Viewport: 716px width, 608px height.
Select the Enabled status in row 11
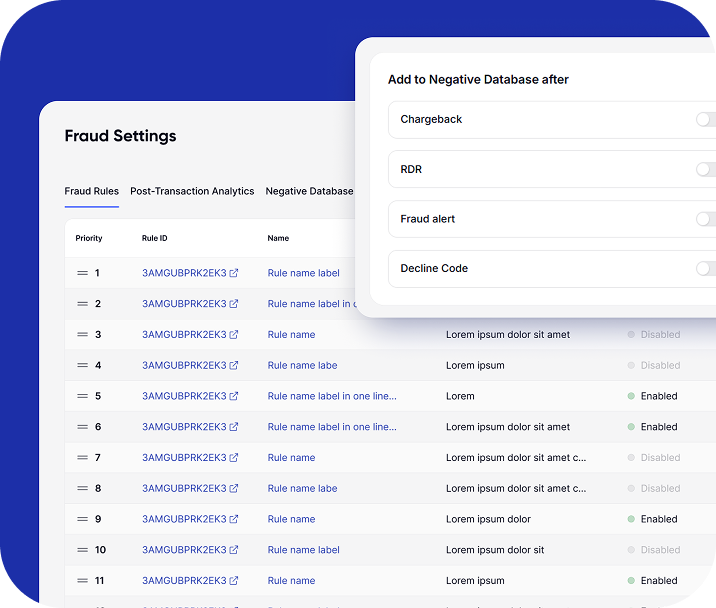click(x=653, y=581)
